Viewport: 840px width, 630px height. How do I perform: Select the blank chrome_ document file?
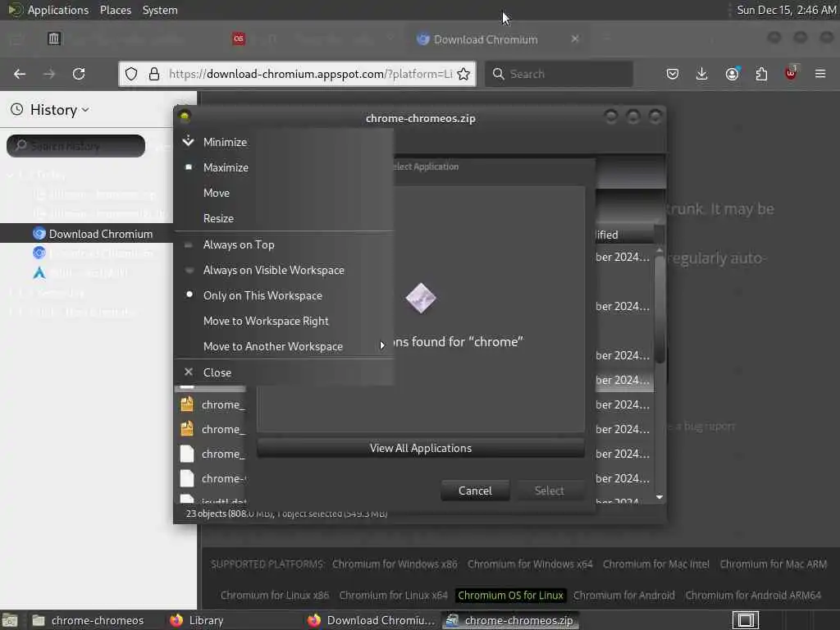[x=212, y=454]
